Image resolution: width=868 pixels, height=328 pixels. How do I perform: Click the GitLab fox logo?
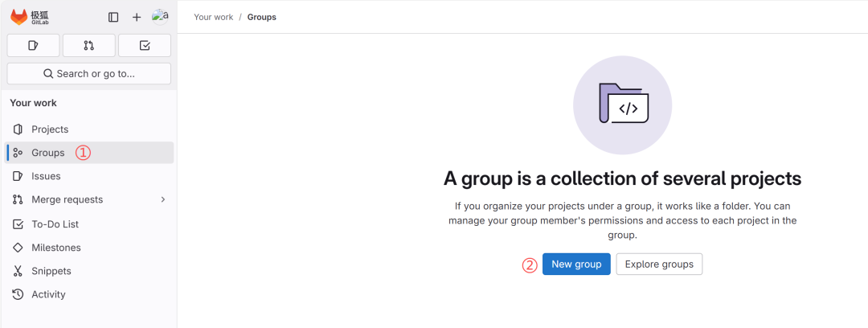point(18,17)
